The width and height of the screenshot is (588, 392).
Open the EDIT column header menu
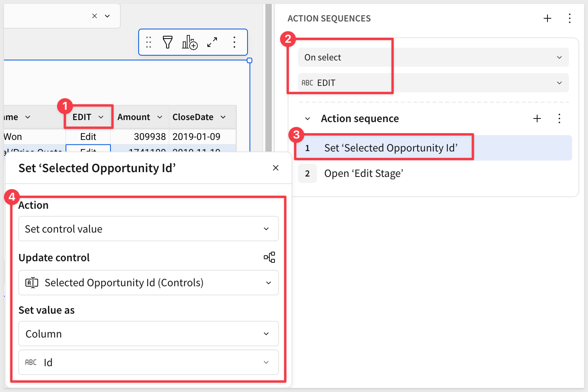coord(101,117)
